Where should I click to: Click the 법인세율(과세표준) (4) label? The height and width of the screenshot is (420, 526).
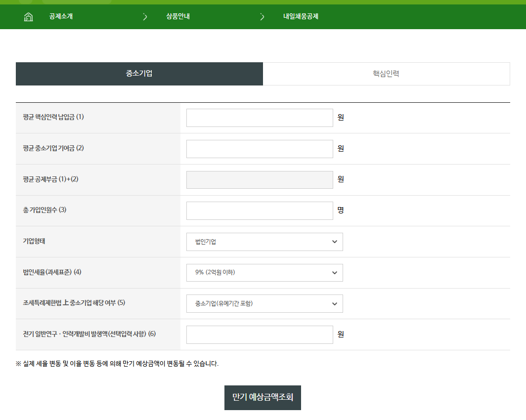52,272
